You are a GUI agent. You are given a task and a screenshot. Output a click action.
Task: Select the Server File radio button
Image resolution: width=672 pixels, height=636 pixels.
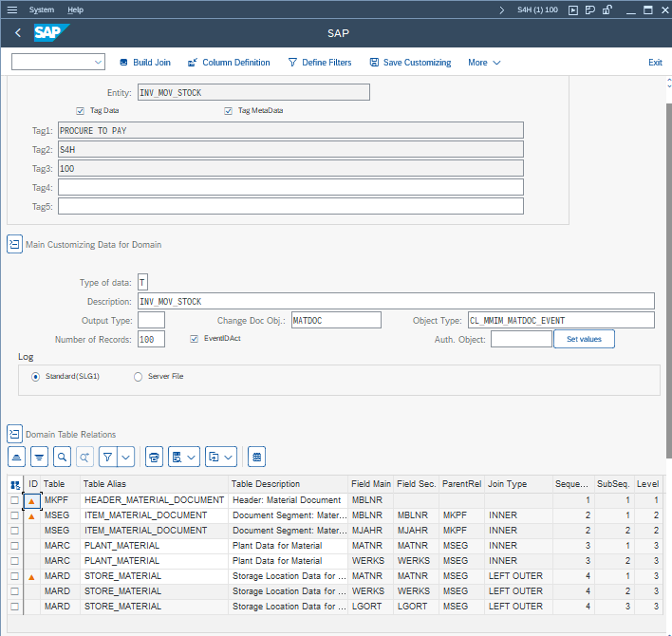(x=139, y=377)
